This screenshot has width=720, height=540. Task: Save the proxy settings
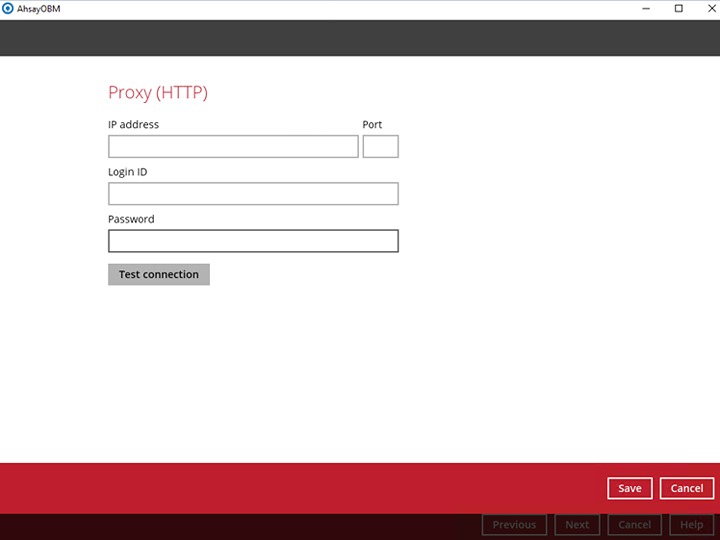coord(630,488)
